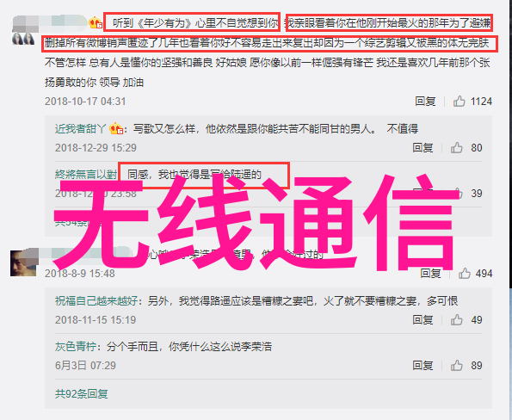Viewport: 512px width, 420px height.
Task: Reply to the 2018-10-17 04:31 comment
Action: click(425, 102)
